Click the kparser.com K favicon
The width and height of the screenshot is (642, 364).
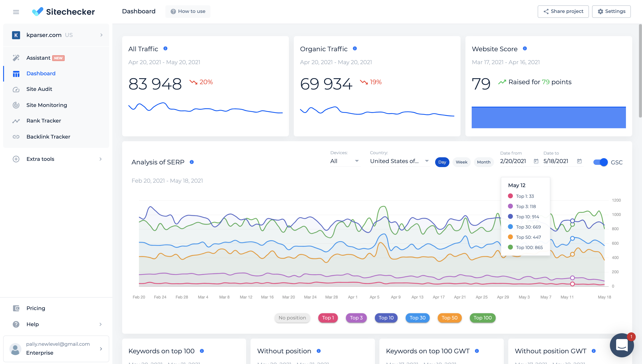pos(16,35)
